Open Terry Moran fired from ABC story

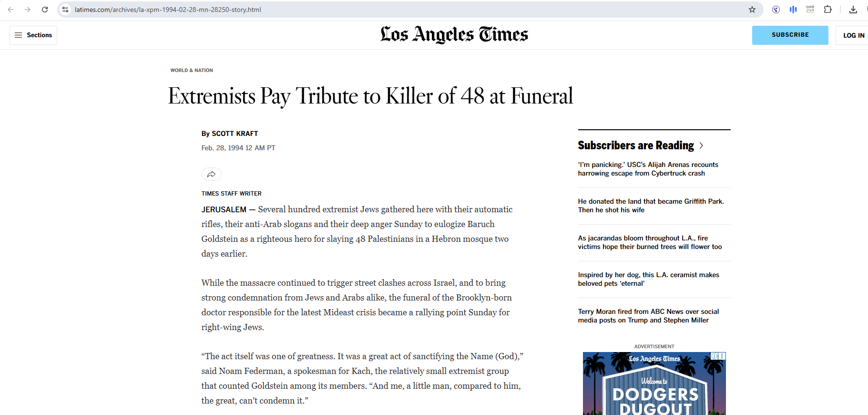pos(648,316)
